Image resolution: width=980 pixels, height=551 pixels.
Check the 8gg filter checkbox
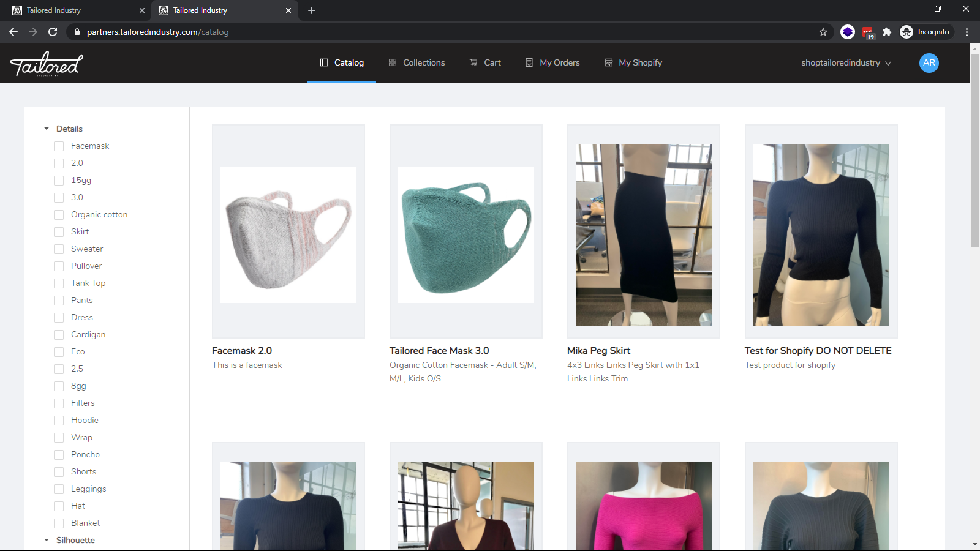click(59, 386)
